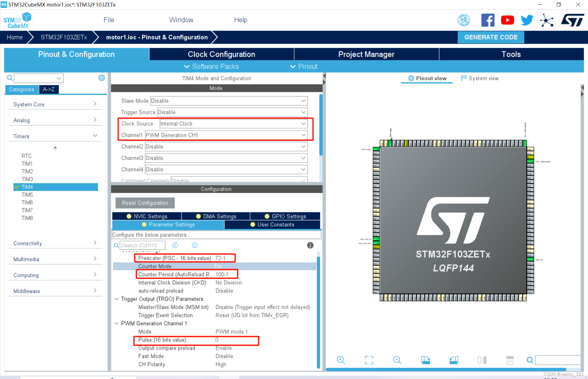Zoom out of the pinout view
Image resolution: width=588 pixels, height=379 pixels.
pyautogui.click(x=397, y=360)
